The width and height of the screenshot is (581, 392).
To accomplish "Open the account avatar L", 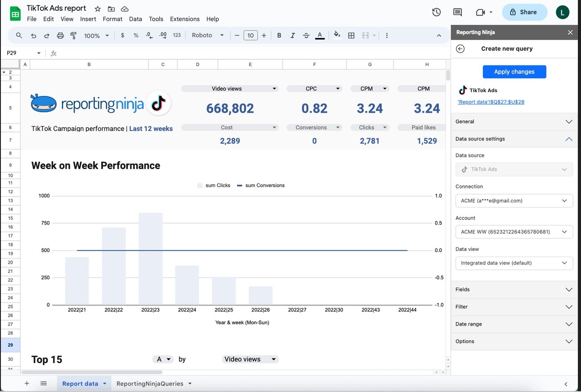I will click(x=563, y=12).
